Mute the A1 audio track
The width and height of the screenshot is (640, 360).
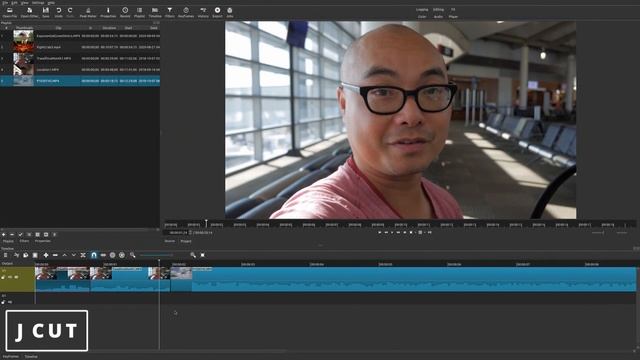[10, 302]
